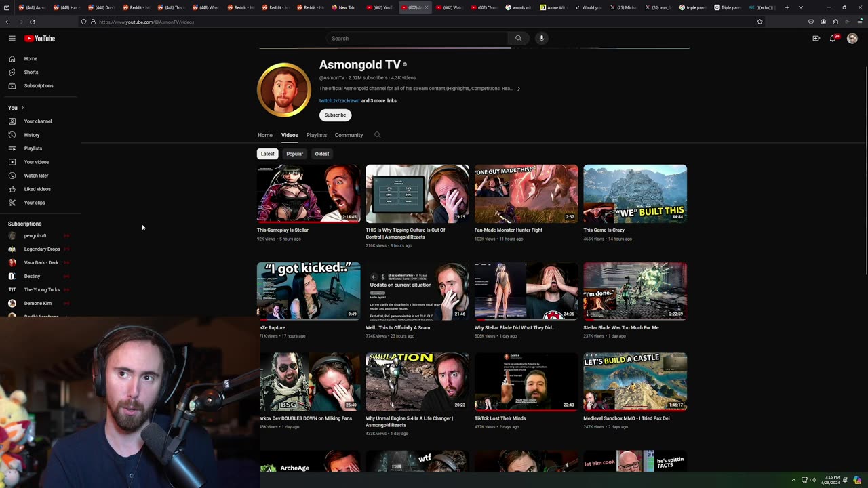The height and width of the screenshot is (488, 868).
Task: Open the browser tab list dropdown
Action: pyautogui.click(x=801, y=7)
